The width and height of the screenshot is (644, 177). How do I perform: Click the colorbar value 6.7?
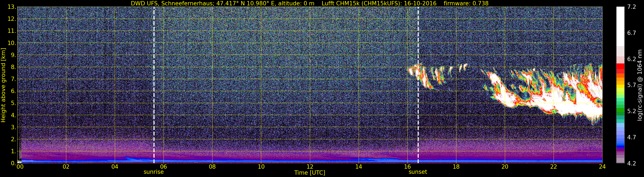[632, 33]
